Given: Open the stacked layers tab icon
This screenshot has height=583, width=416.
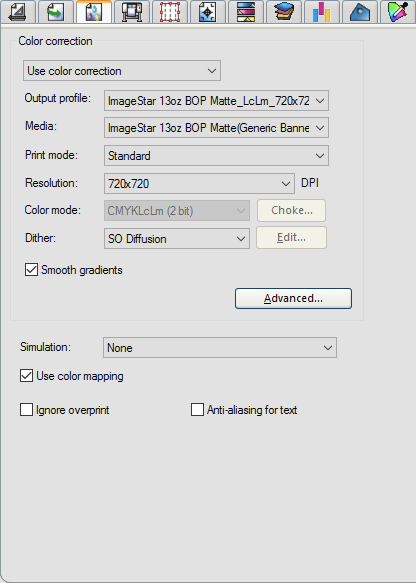Looking at the screenshot, I should coord(283,12).
